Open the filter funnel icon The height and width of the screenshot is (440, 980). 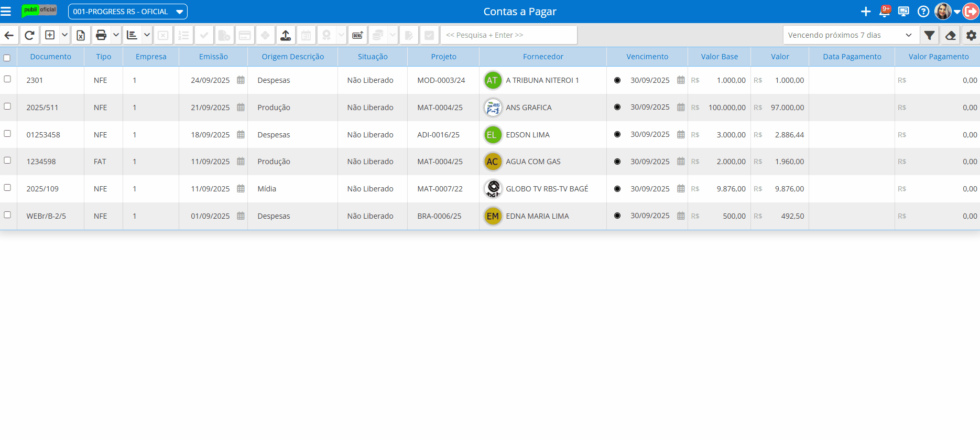point(929,35)
